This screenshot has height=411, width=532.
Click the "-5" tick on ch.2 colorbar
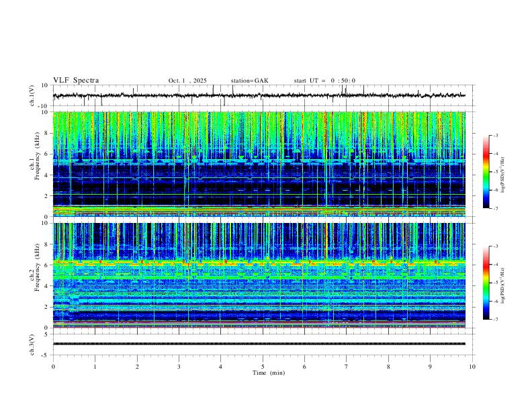coord(495,283)
